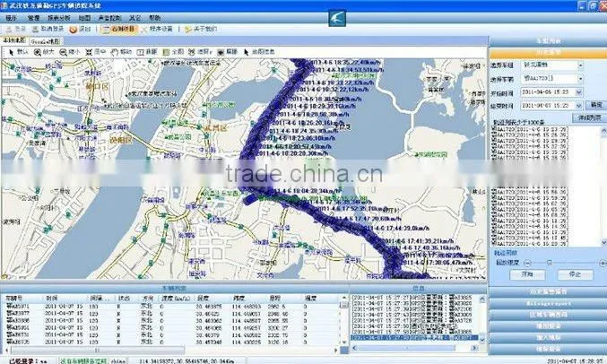
Task: Activate the zoom out (缩小) map tool
Action: pos(69,52)
